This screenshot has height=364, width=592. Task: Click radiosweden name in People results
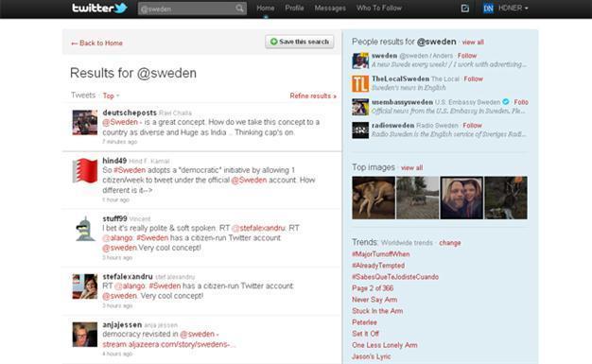[x=392, y=126]
